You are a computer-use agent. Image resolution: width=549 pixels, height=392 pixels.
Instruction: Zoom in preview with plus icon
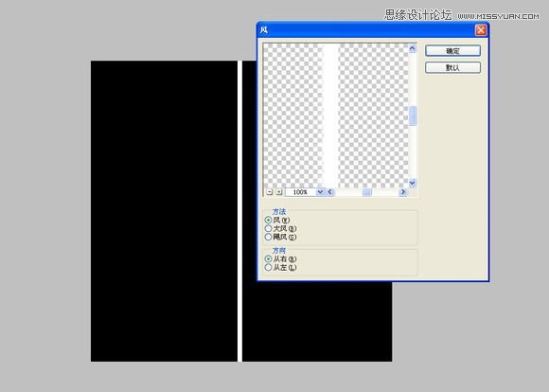coord(279,192)
